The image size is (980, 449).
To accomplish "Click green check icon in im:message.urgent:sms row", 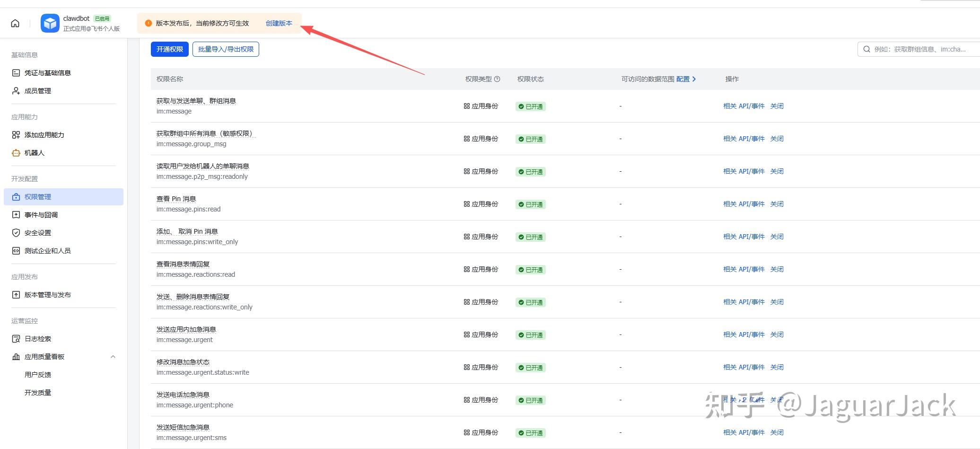I will pos(521,433).
